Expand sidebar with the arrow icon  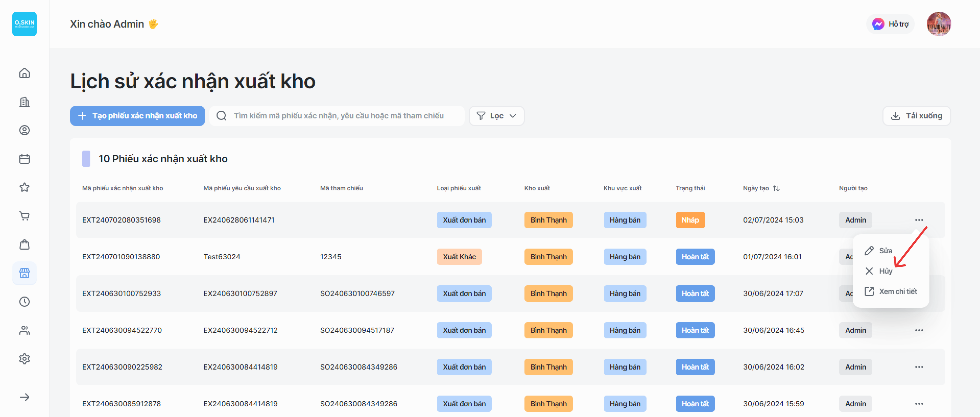click(24, 397)
